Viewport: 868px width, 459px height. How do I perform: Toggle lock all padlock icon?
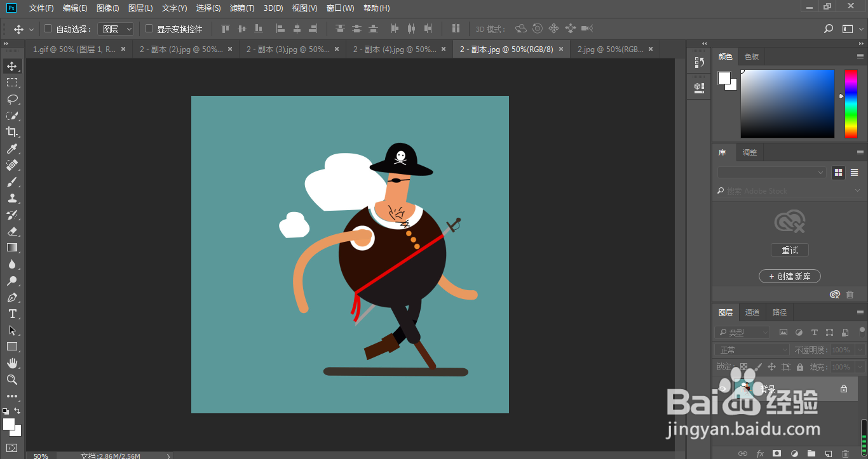coord(800,367)
